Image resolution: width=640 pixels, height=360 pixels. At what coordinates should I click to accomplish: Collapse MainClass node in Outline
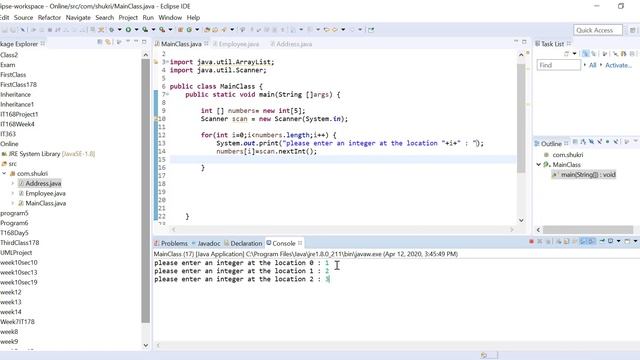[538, 164]
